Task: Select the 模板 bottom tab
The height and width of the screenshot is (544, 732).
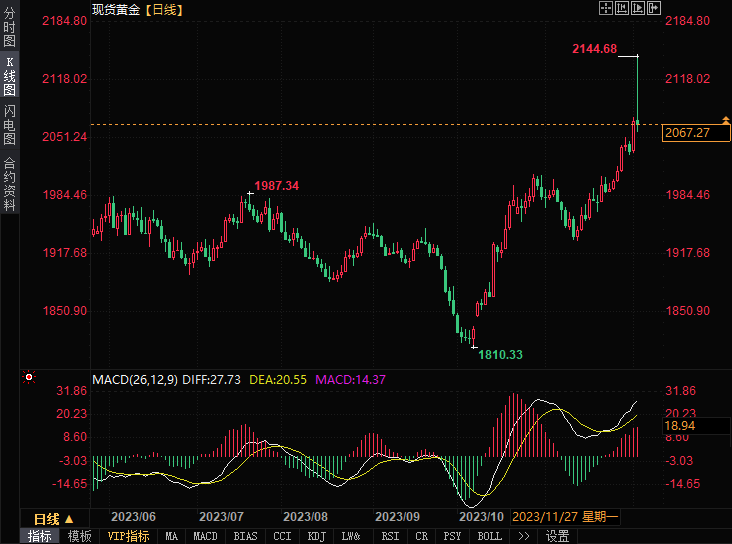Action: point(79,536)
